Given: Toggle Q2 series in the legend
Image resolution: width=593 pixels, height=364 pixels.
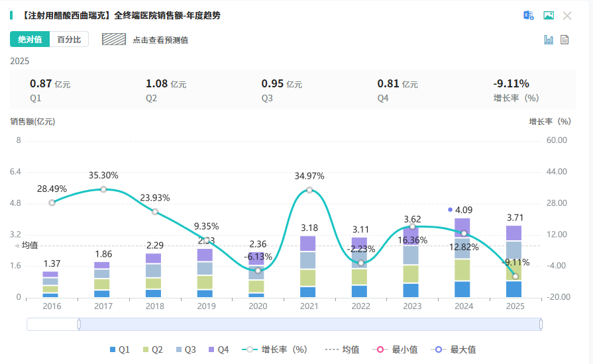Looking at the screenshot, I should coord(152,349).
